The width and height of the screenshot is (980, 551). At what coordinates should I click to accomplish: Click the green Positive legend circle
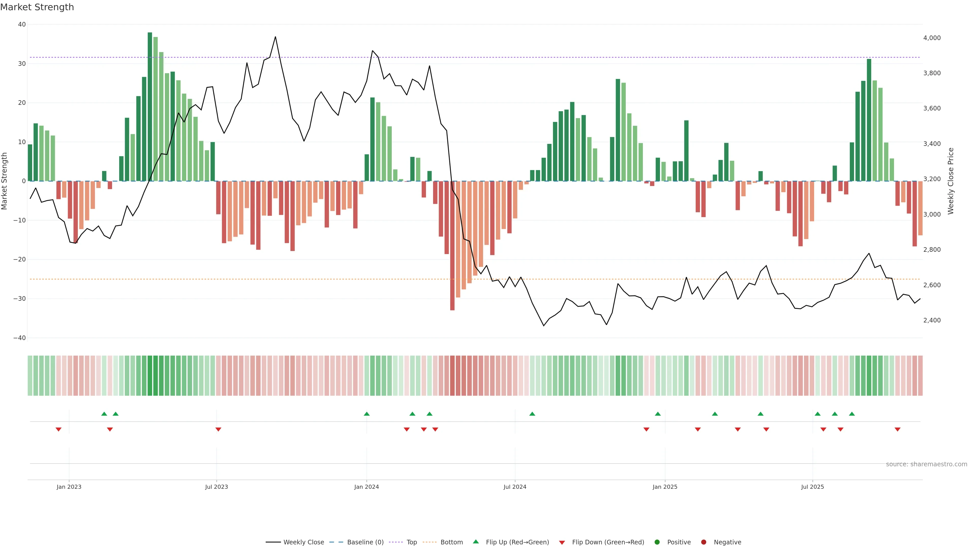click(x=657, y=542)
